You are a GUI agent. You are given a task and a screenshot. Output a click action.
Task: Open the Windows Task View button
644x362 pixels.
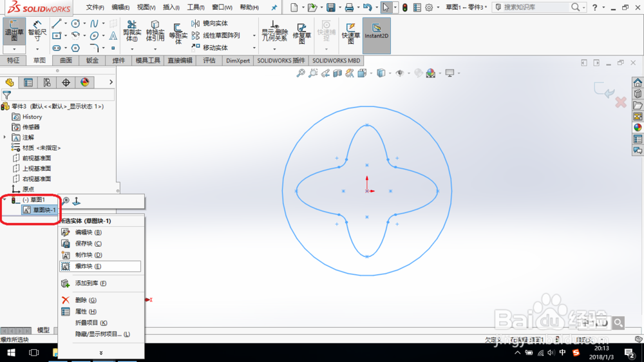(33, 352)
